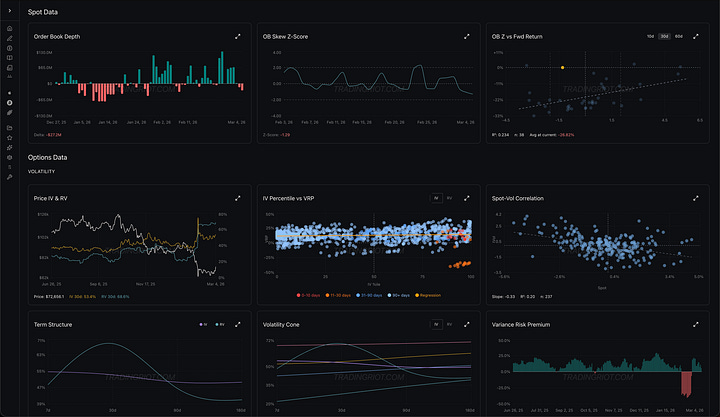Click the orange dot cluster in IV Percentile scatter
Screen dimensions: 720x417
(460, 264)
